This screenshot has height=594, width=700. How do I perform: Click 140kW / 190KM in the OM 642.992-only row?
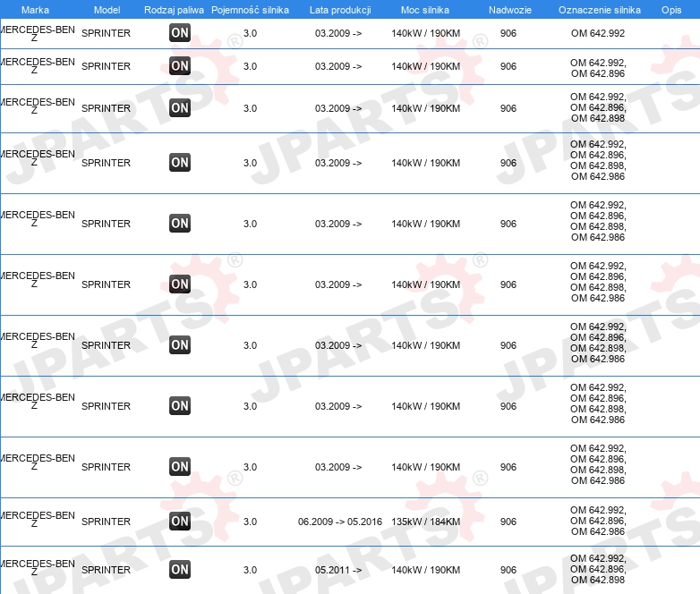[x=426, y=33]
